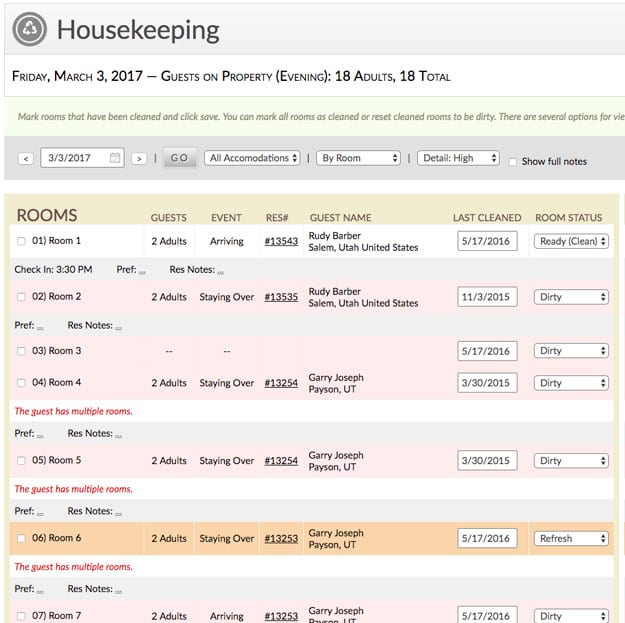
Task: Check the 07) Room 7 checkbox
Action: pos(21,616)
